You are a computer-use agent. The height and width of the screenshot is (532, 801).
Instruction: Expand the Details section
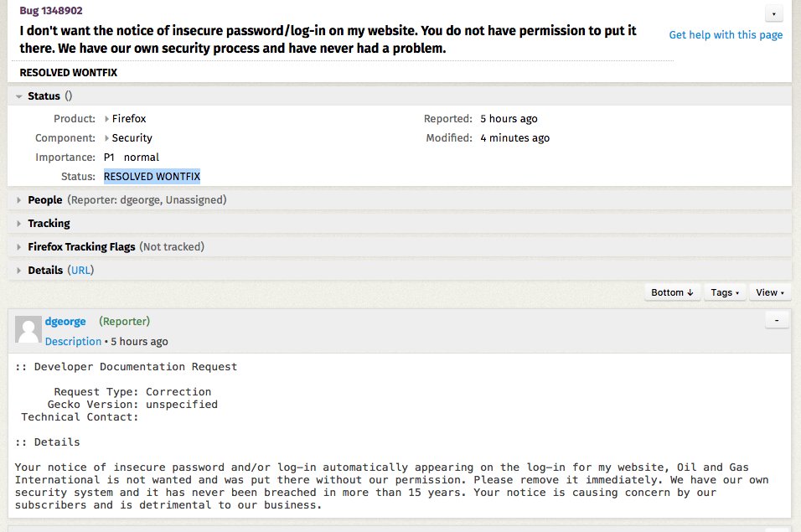pyautogui.click(x=19, y=271)
